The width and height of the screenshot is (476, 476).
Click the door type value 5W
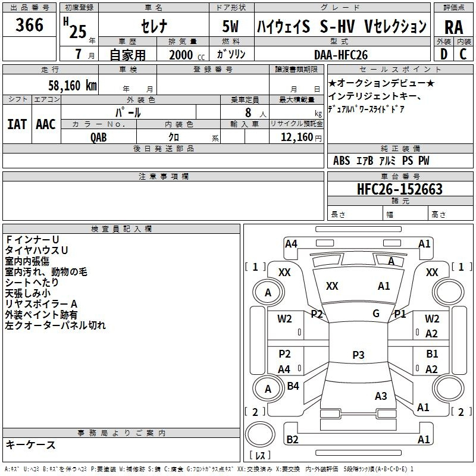click(231, 26)
